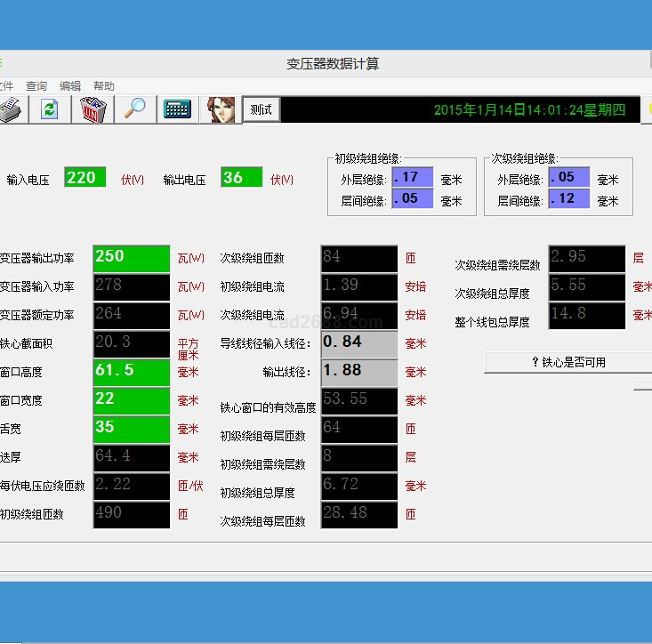The height and width of the screenshot is (644, 652).
Task: Click the 输出电压 field showing 36
Action: [241, 178]
